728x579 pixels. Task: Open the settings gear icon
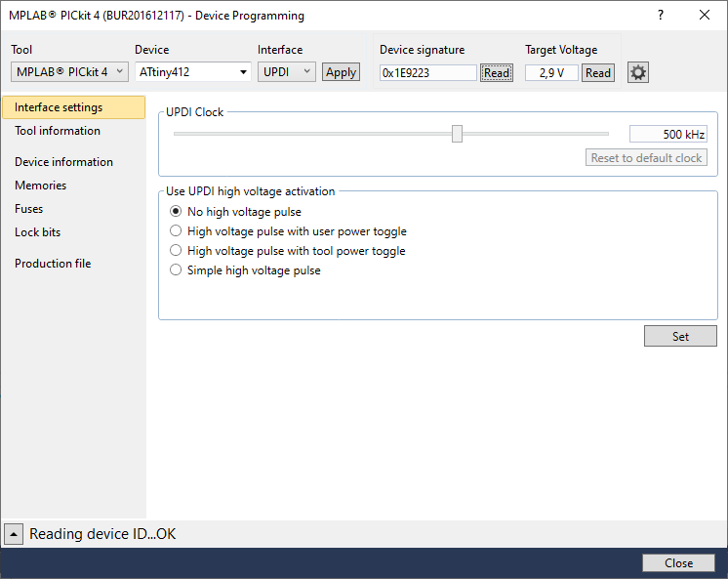(x=638, y=72)
